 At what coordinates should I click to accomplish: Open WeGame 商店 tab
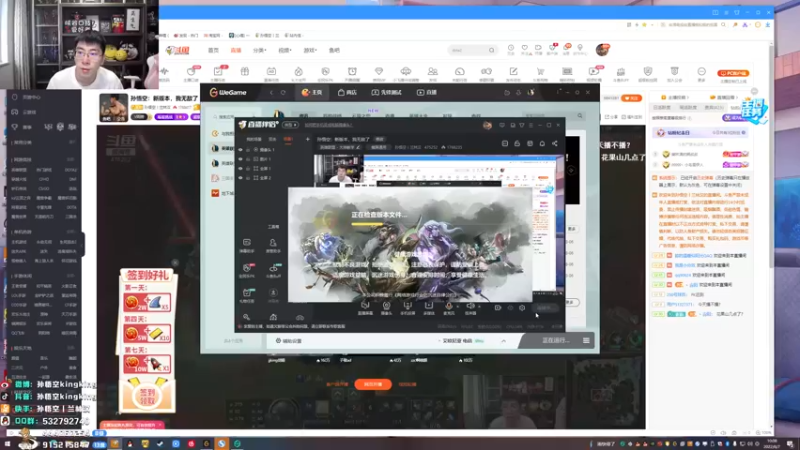point(347,92)
